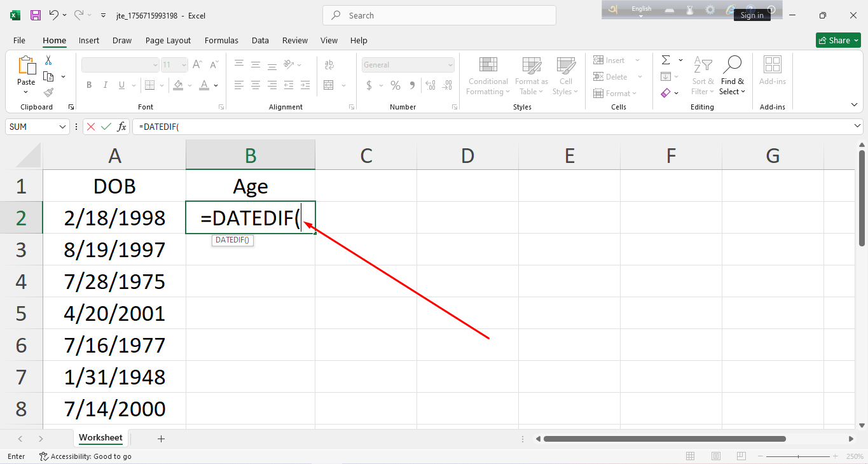Screen dimensions: 868x464
Task: Click the Share button
Action: 838,40
